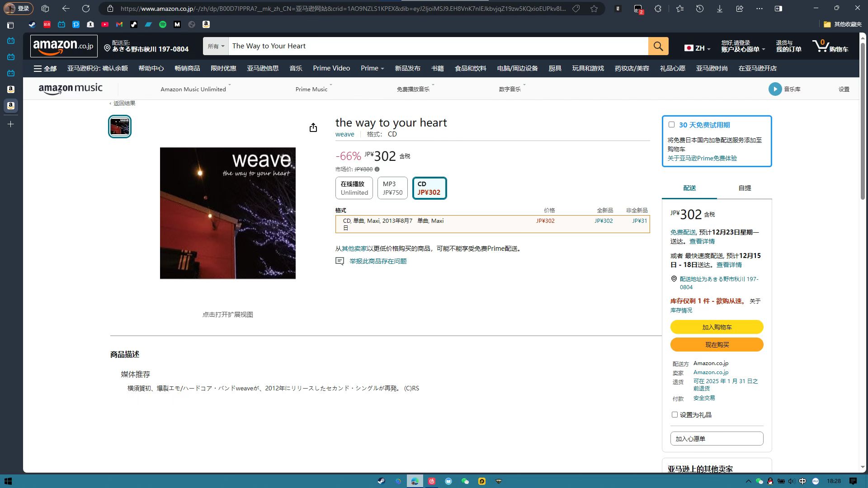Image resolution: width=868 pixels, height=488 pixels.
Task: Click the browser refresh button
Action: click(x=86, y=8)
